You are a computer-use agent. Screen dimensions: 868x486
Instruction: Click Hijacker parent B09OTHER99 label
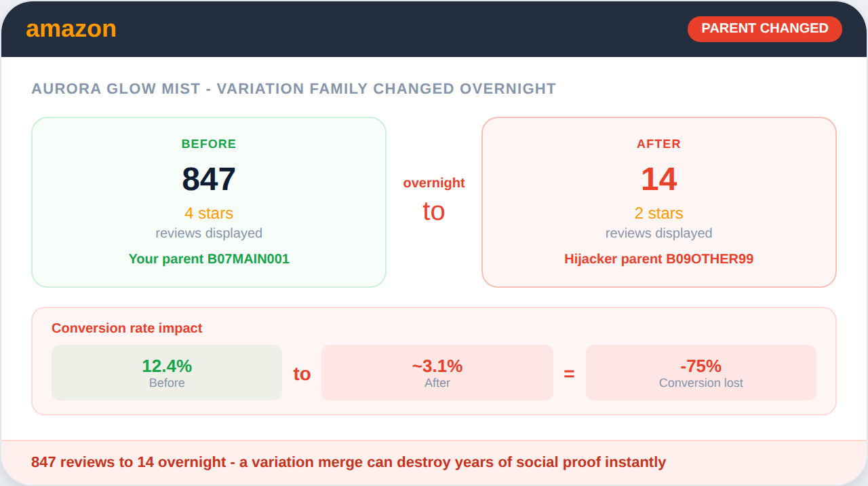658,259
